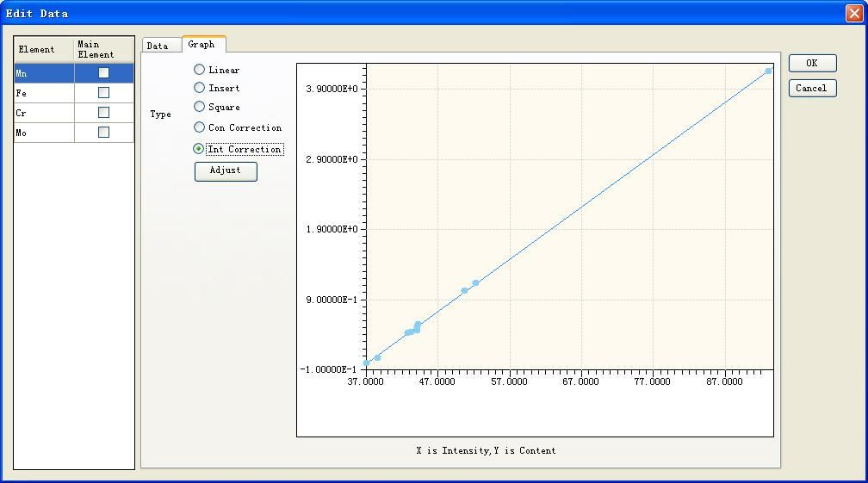Click the topmost data point on graph
868x483 pixels.
tap(768, 71)
